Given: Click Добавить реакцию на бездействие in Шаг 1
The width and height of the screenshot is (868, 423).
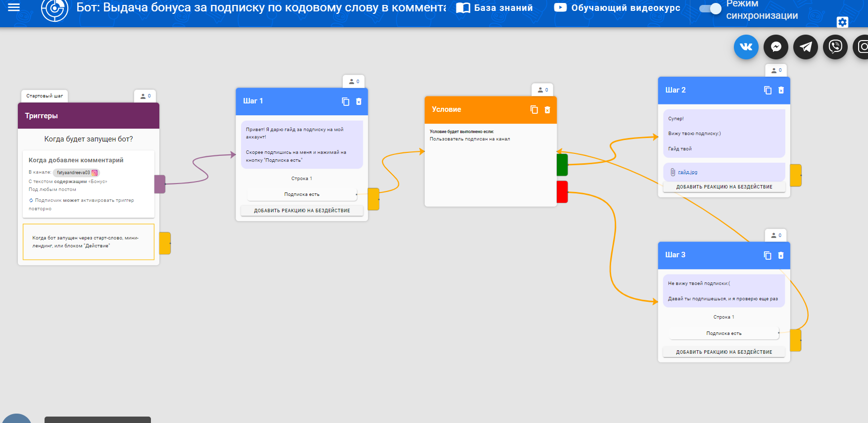Looking at the screenshot, I should 302,211.
